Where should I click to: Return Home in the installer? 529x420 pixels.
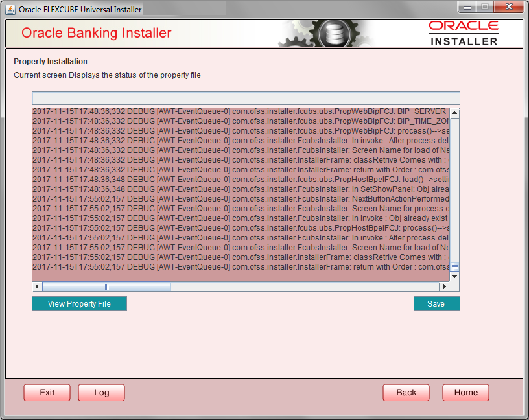pyautogui.click(x=465, y=392)
